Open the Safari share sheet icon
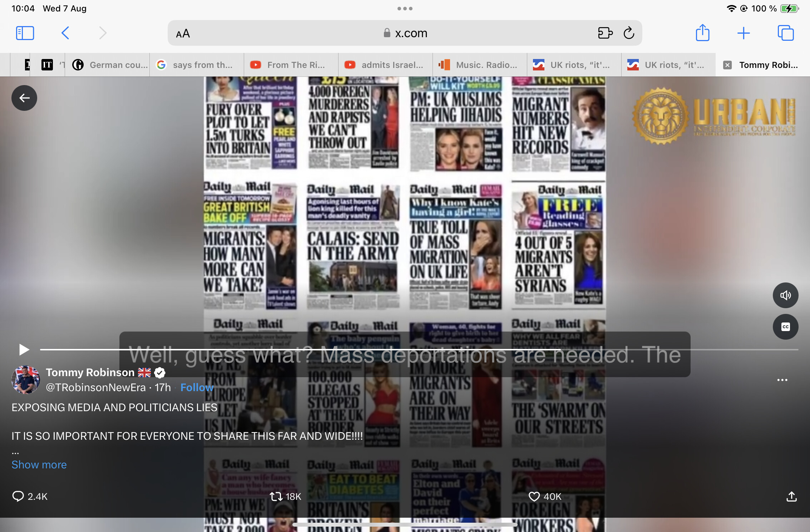The height and width of the screenshot is (532, 810). [x=702, y=33]
